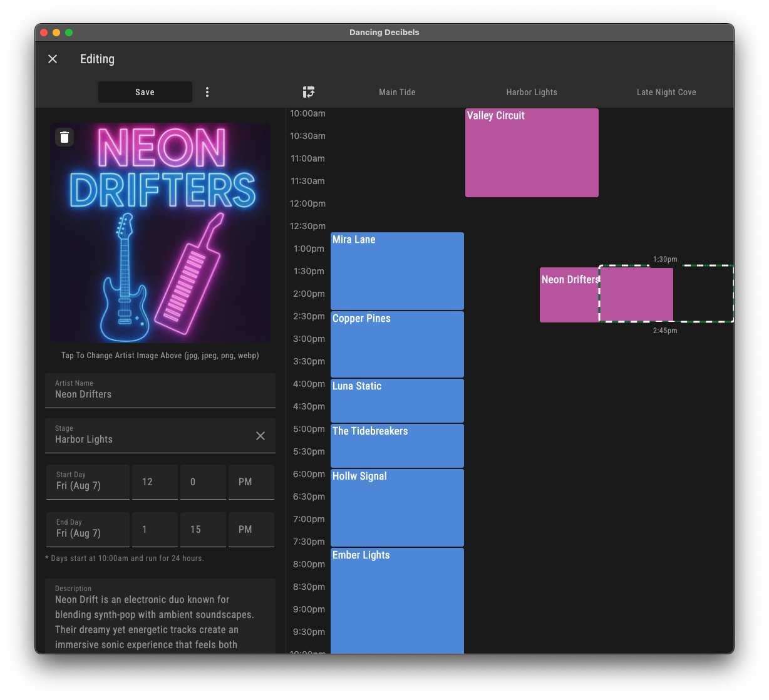Toggle the end time PM setting

(251, 530)
